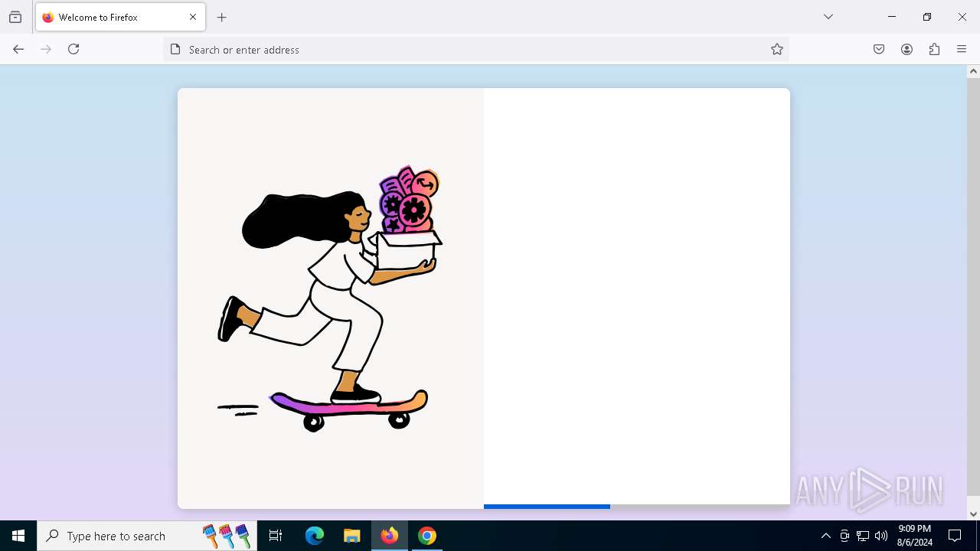Minimize the Firefox window
The width and height of the screenshot is (980, 551).
point(892,17)
